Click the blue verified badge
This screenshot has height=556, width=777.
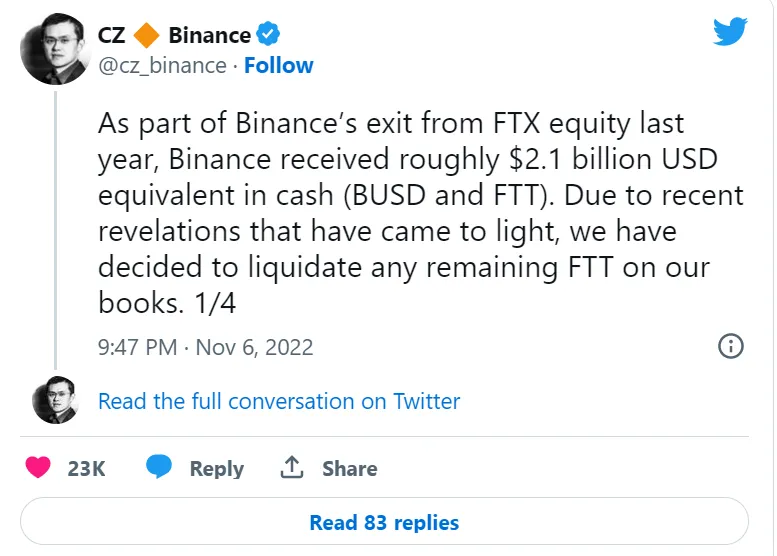268,34
